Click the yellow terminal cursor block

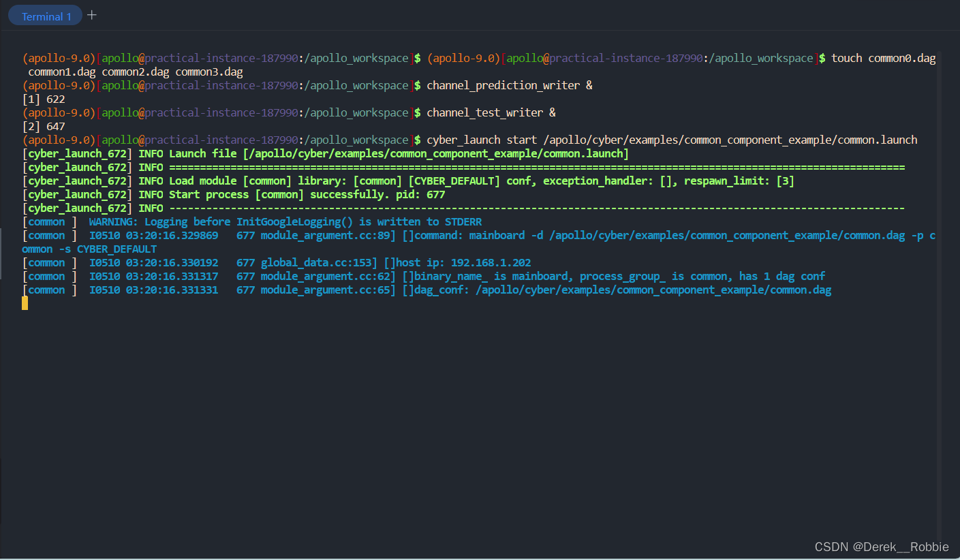(25, 303)
